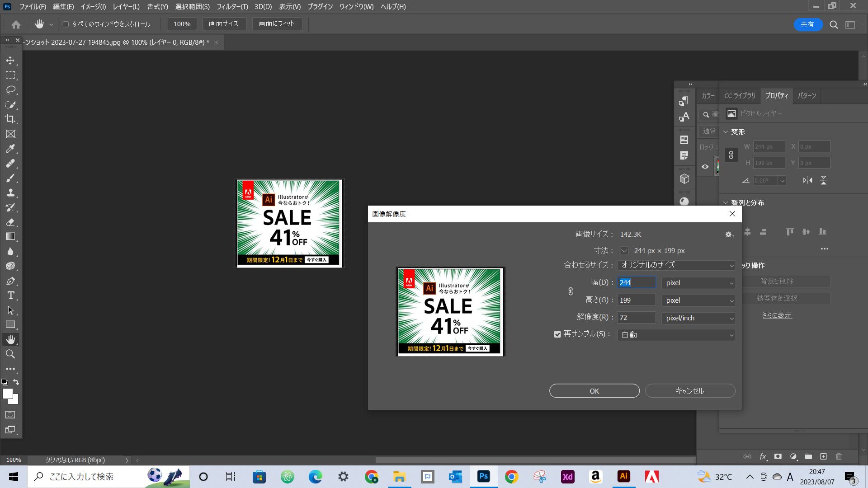Activate the Crop tool
Image resolution: width=868 pixels, height=488 pixels.
[x=11, y=119]
